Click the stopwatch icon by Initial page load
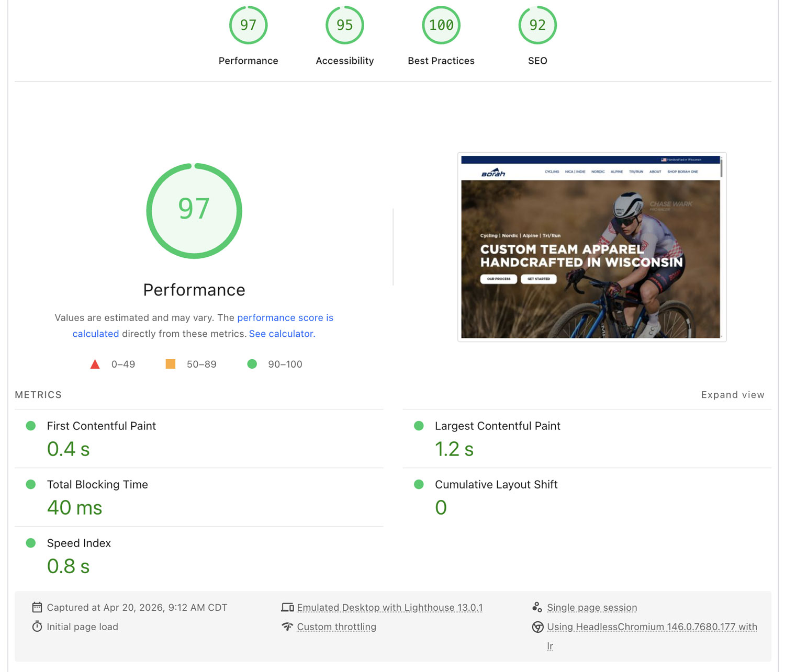The height and width of the screenshot is (672, 785). pyautogui.click(x=37, y=627)
